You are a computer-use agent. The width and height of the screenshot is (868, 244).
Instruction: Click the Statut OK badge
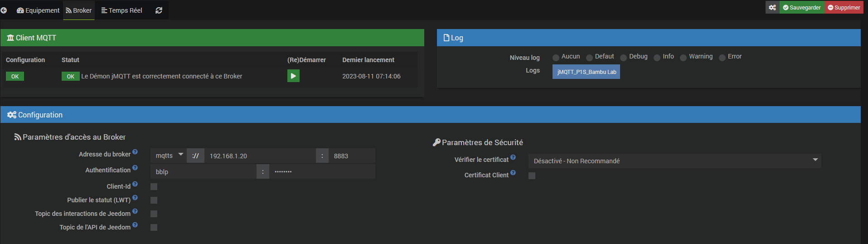[71, 76]
